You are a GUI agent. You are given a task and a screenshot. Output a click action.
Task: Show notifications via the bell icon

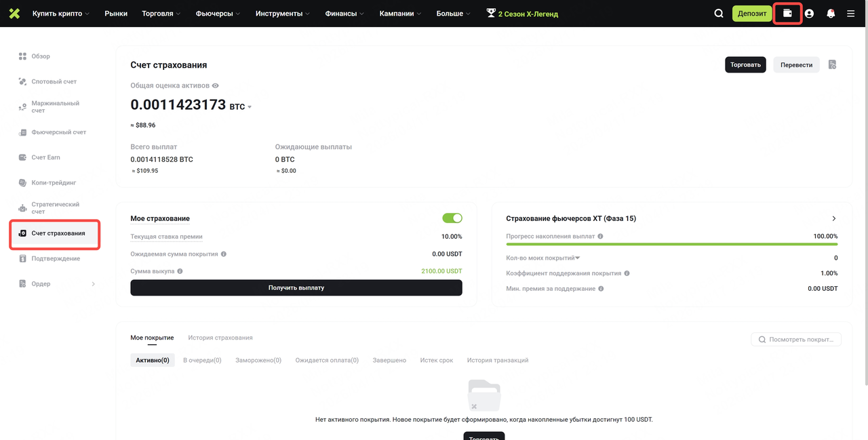tap(831, 14)
